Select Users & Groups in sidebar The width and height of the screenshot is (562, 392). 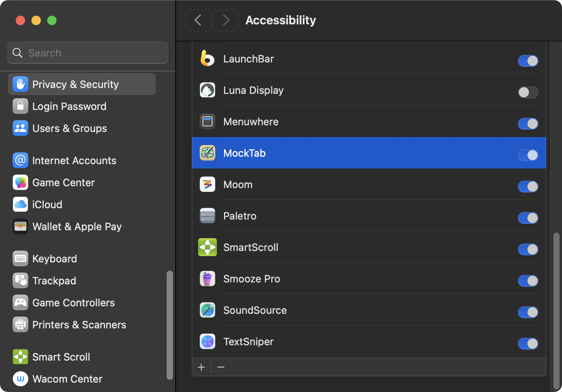point(82,128)
